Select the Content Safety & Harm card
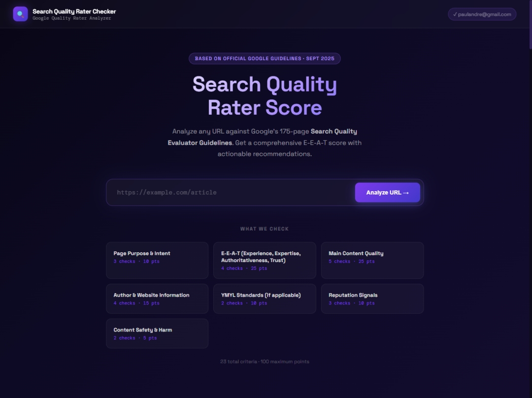532x398 pixels. (x=157, y=333)
